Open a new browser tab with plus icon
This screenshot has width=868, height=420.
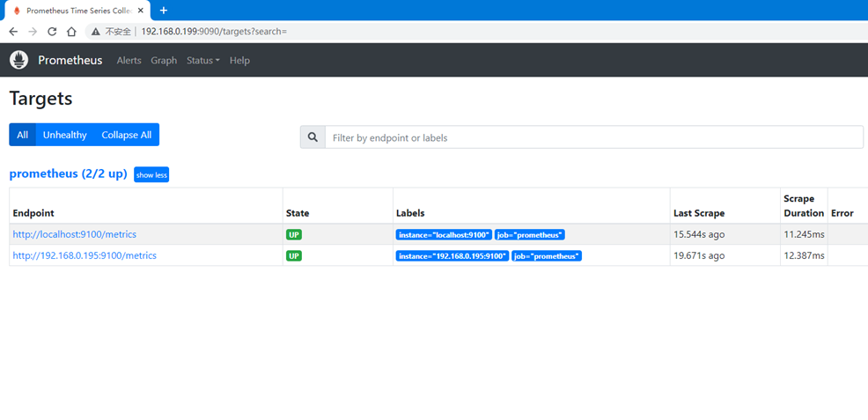164,11
